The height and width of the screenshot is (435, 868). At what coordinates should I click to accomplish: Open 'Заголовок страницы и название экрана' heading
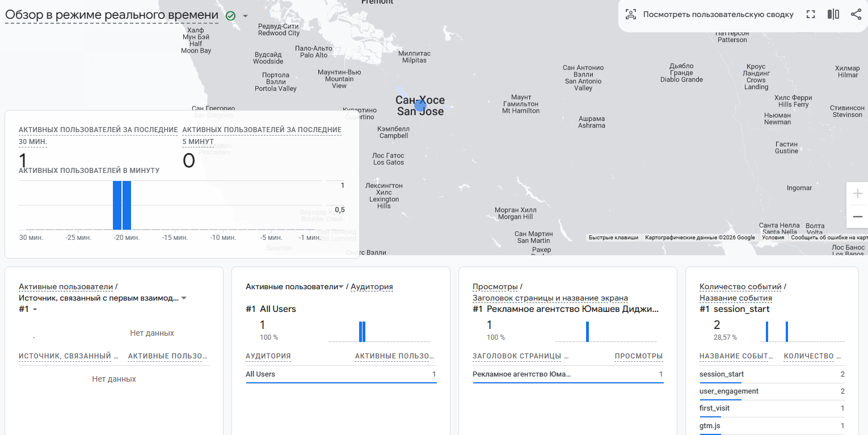550,298
